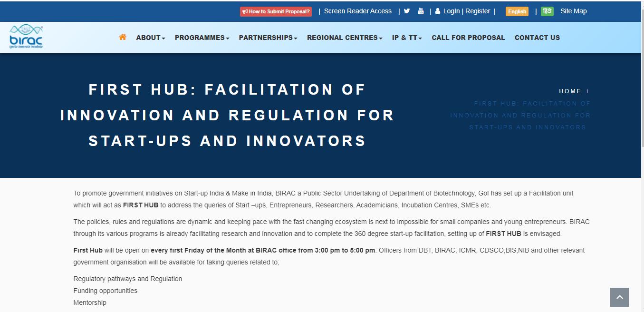Click the large FIRST HUB page heading

coord(227,115)
